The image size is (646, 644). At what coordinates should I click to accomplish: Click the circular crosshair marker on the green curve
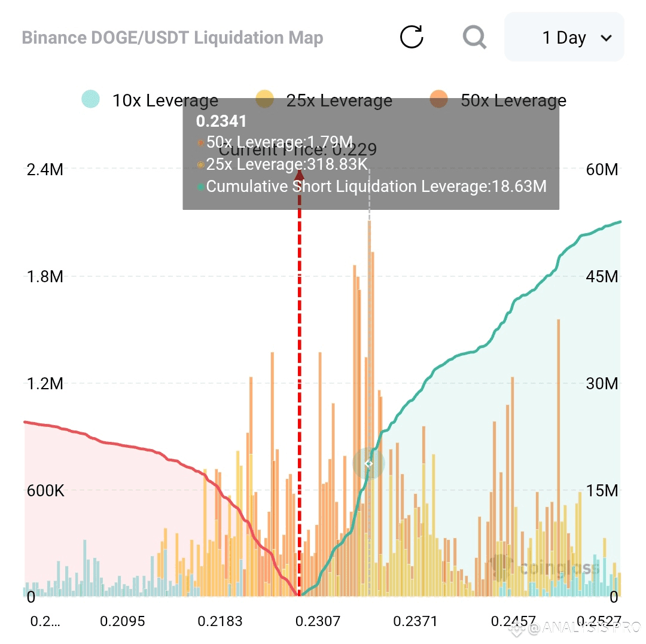click(368, 463)
